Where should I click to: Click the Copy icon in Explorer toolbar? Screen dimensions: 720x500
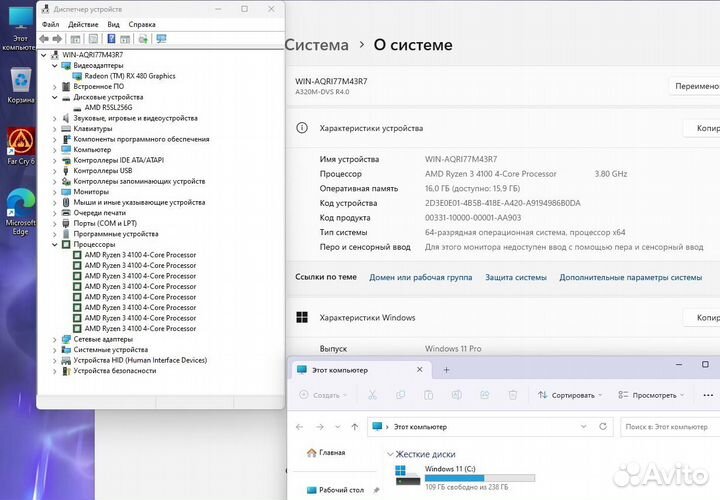tap(400, 395)
